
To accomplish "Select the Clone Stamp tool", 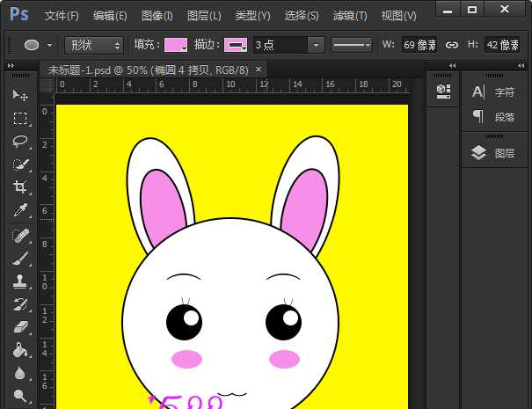I will [20, 281].
